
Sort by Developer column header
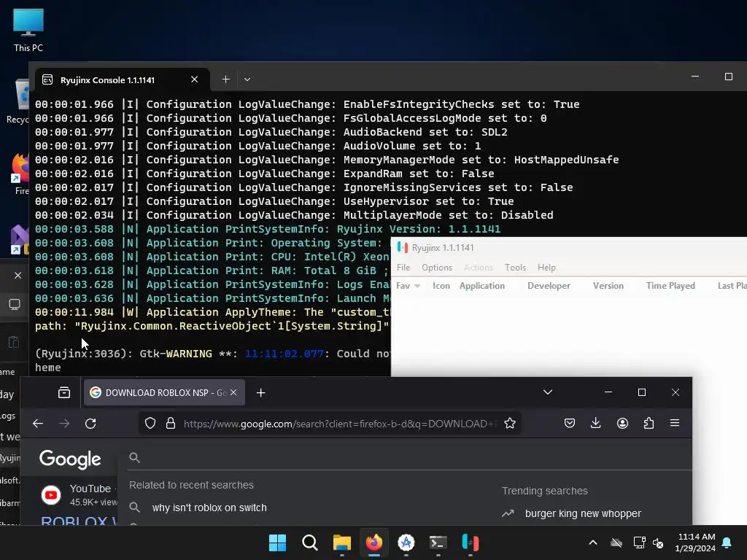(x=549, y=286)
